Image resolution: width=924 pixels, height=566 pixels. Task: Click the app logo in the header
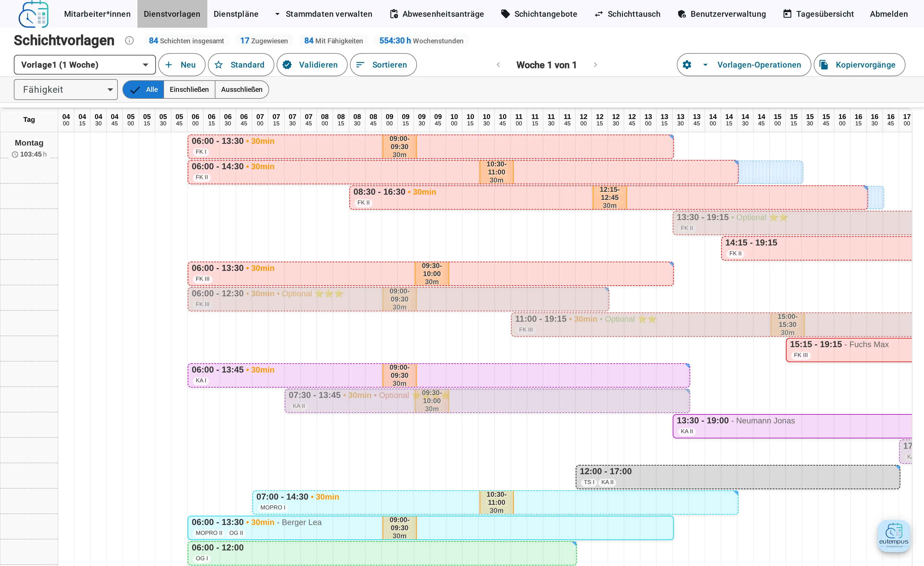click(33, 14)
